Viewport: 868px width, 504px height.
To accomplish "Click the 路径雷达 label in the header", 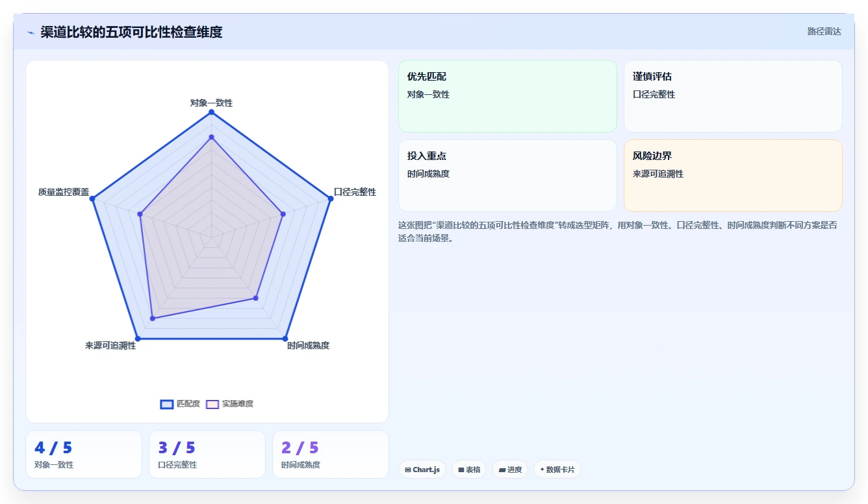I will [x=824, y=31].
